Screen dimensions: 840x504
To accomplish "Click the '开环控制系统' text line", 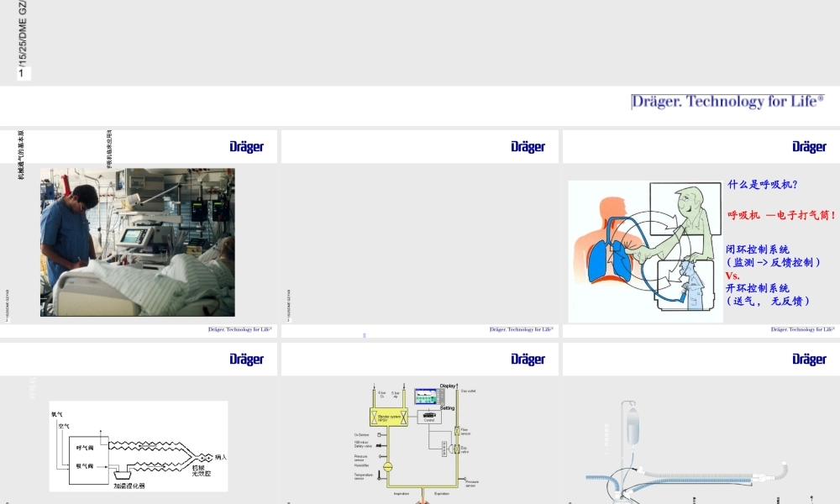I will 758,288.
